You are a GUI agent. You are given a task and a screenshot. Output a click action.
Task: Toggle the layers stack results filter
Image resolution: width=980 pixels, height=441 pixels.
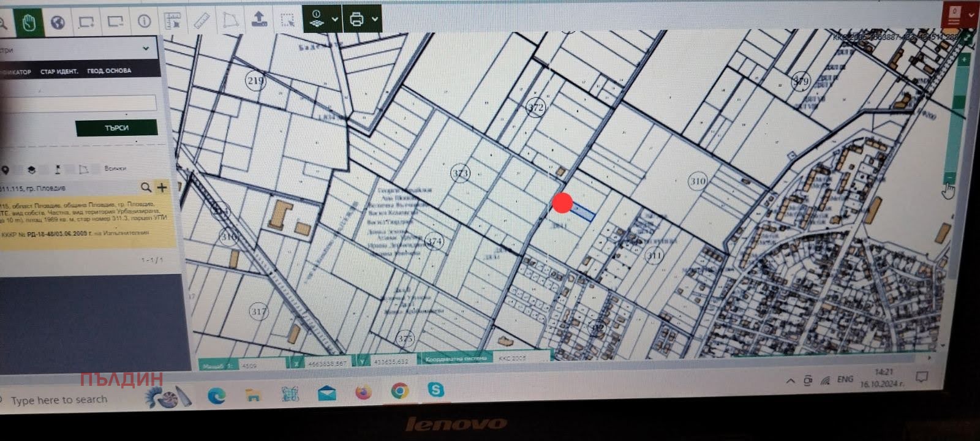(x=31, y=170)
